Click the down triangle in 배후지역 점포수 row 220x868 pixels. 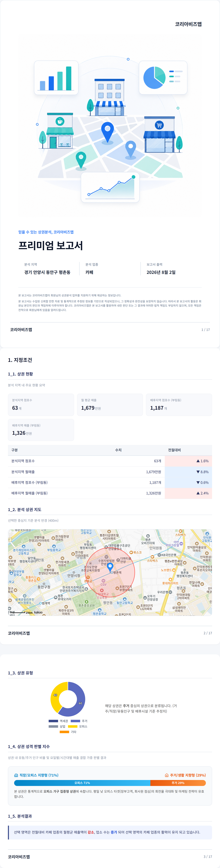click(x=198, y=483)
